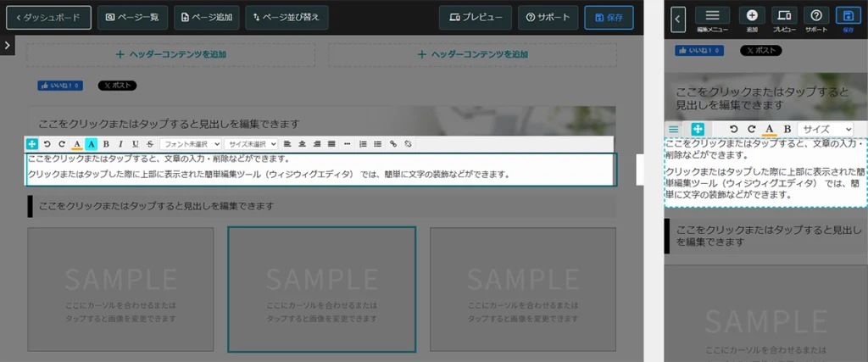The height and width of the screenshot is (362, 868).
Task: Go back to ダッシュボード
Action: (49, 17)
